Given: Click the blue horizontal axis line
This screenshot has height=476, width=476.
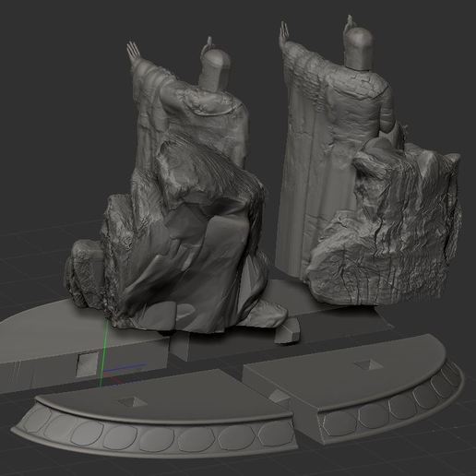Looking at the screenshot, I should pos(126,368).
